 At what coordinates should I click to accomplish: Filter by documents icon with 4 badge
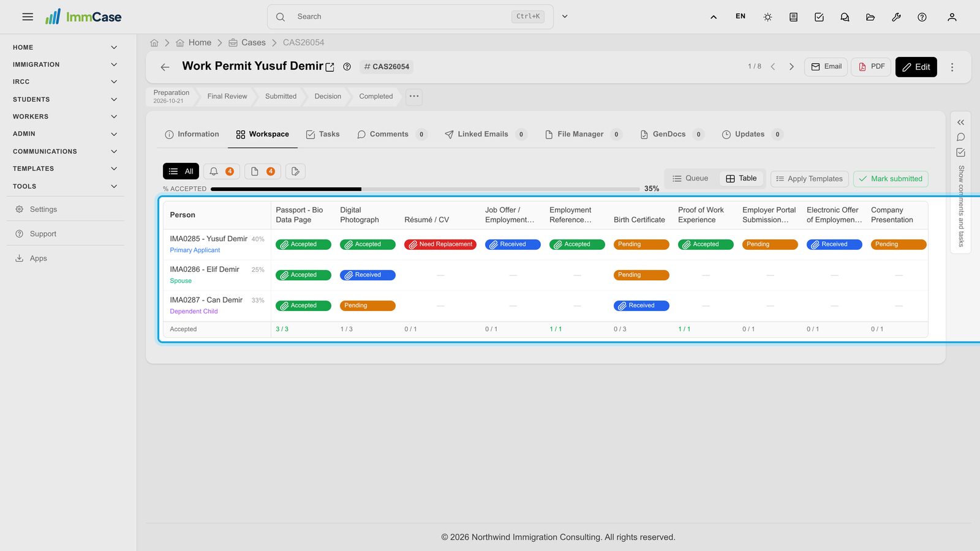[262, 171]
